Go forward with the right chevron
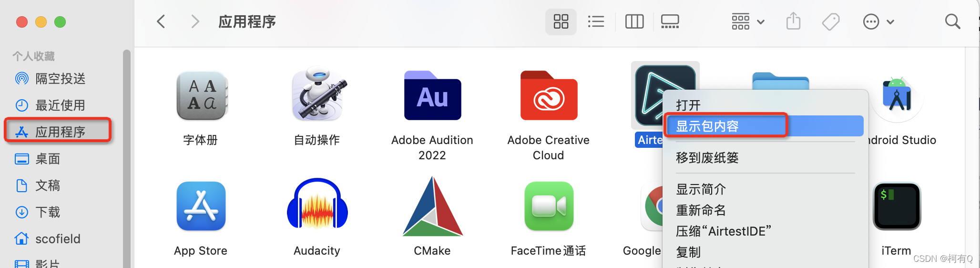This screenshot has height=268, width=980. point(194,21)
